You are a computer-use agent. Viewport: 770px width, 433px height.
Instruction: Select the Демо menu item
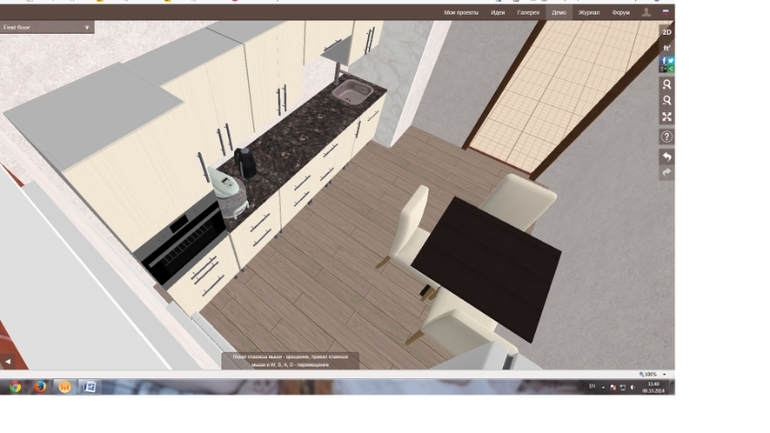coord(559,13)
